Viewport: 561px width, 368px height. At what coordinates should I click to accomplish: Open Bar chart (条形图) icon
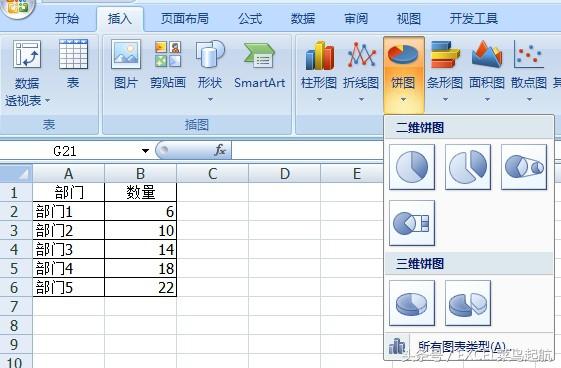click(445, 55)
